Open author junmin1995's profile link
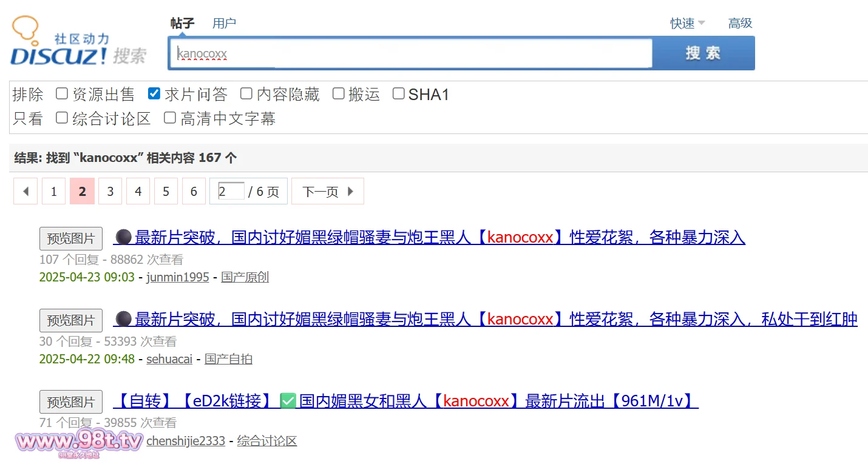This screenshot has height=464, width=868. [x=177, y=277]
